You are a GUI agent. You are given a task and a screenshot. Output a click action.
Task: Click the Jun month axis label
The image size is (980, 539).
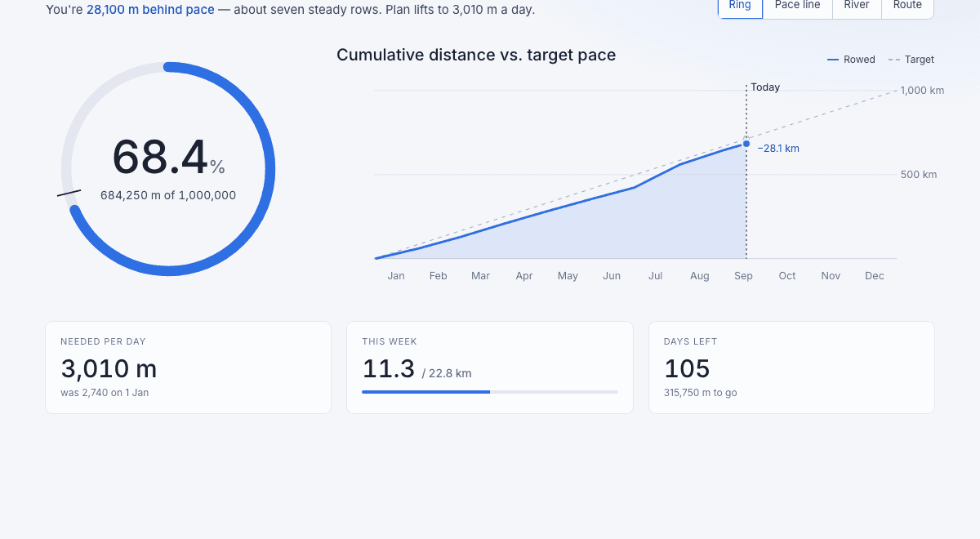[x=612, y=276]
